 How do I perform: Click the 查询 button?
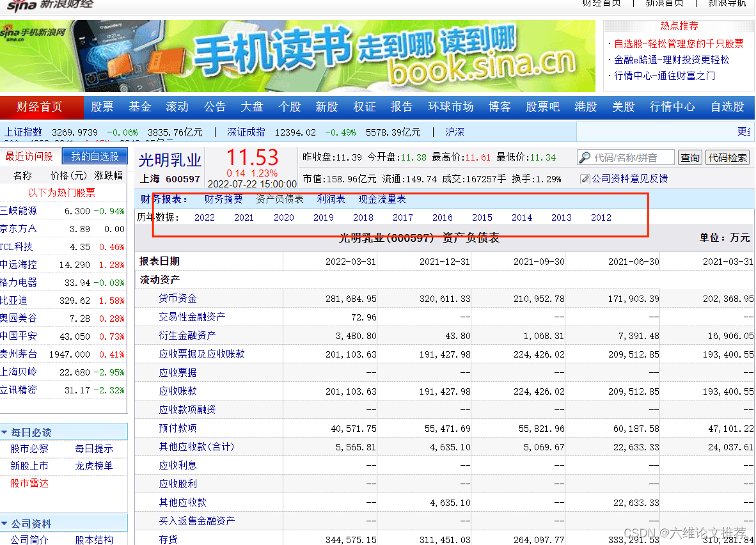(690, 158)
